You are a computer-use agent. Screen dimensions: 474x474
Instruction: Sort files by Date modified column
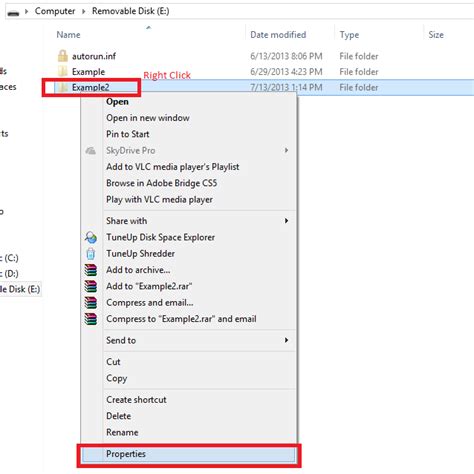(278, 35)
